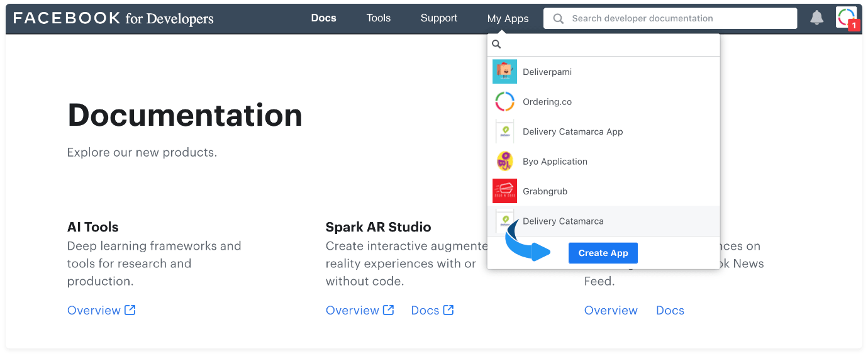Click external link icon beside Spark AR Overview
Screen dimensions: 868x356
coord(389,310)
